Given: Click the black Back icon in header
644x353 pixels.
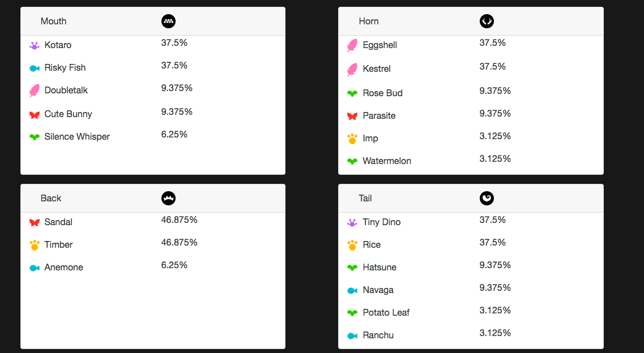Looking at the screenshot, I should pos(168,199).
